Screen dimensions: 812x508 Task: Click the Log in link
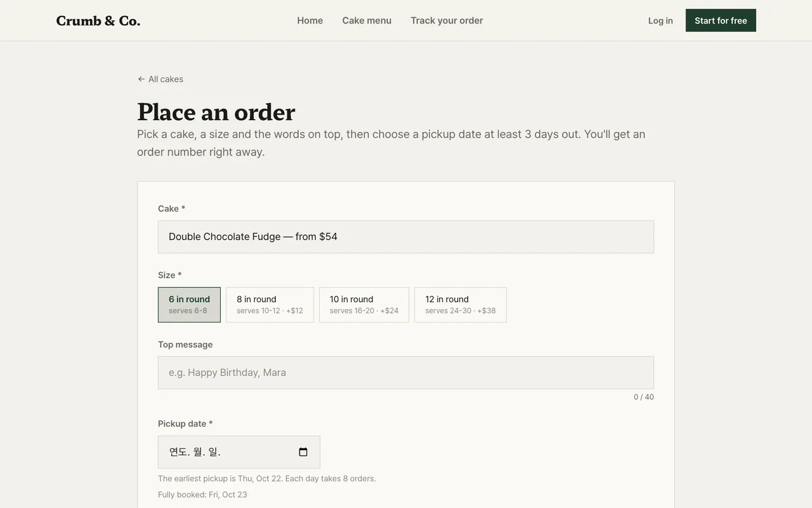[660, 20]
